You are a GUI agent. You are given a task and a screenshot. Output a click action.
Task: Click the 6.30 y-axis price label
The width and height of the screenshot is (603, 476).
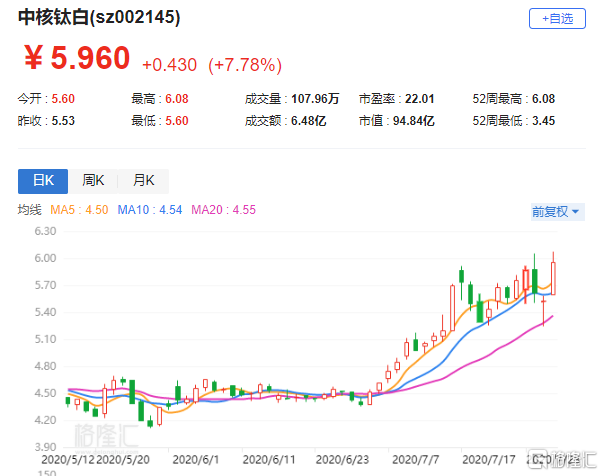click(x=45, y=231)
